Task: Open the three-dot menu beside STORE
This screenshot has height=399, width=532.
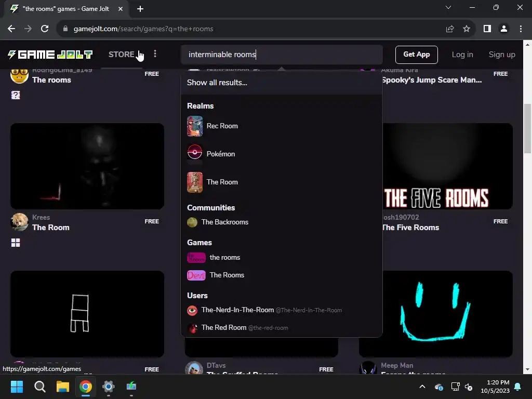Action: pos(155,54)
